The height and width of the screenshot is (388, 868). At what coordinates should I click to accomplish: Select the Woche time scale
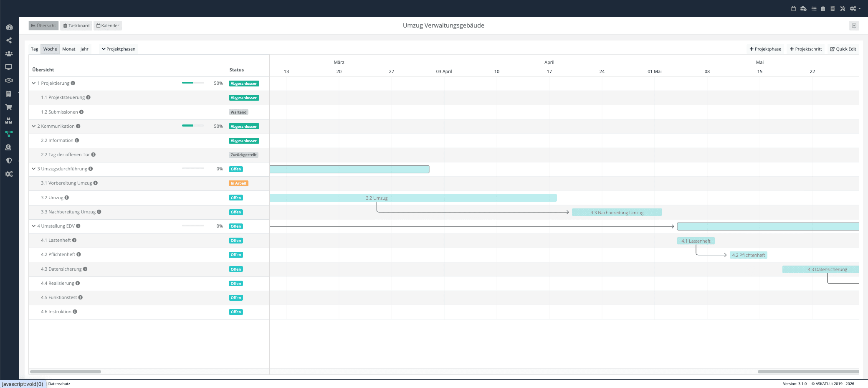50,49
